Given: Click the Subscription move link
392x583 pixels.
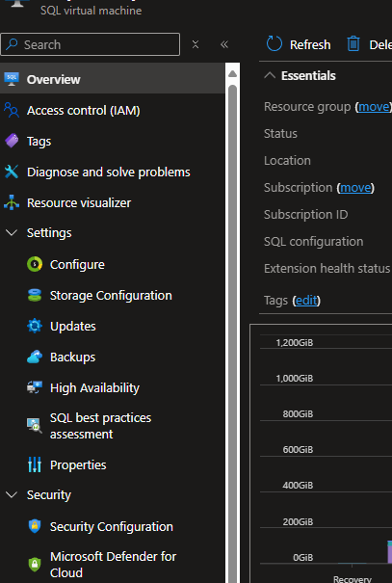Looking at the screenshot, I should point(355,188).
